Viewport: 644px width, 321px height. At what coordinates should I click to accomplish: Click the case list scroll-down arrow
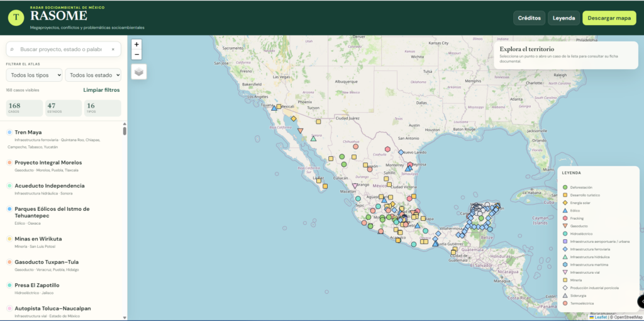tap(125, 318)
